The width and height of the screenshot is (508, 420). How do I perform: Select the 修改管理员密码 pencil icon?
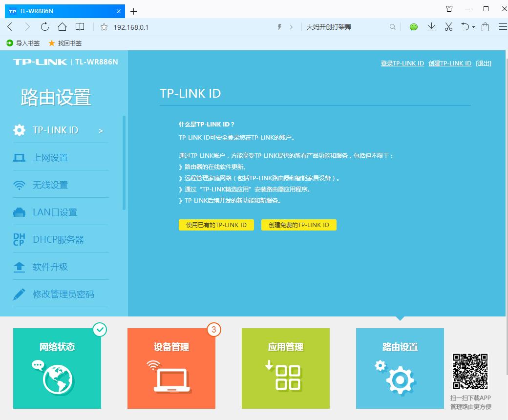tap(19, 294)
